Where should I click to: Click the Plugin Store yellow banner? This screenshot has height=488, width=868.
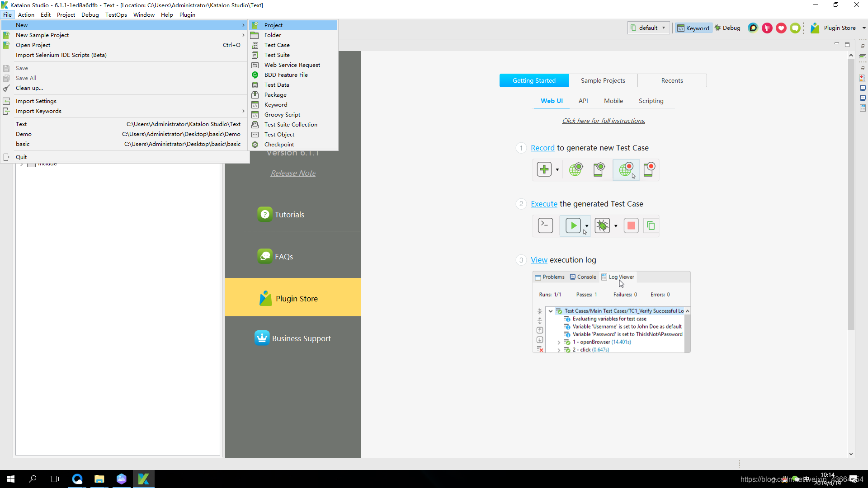(293, 297)
